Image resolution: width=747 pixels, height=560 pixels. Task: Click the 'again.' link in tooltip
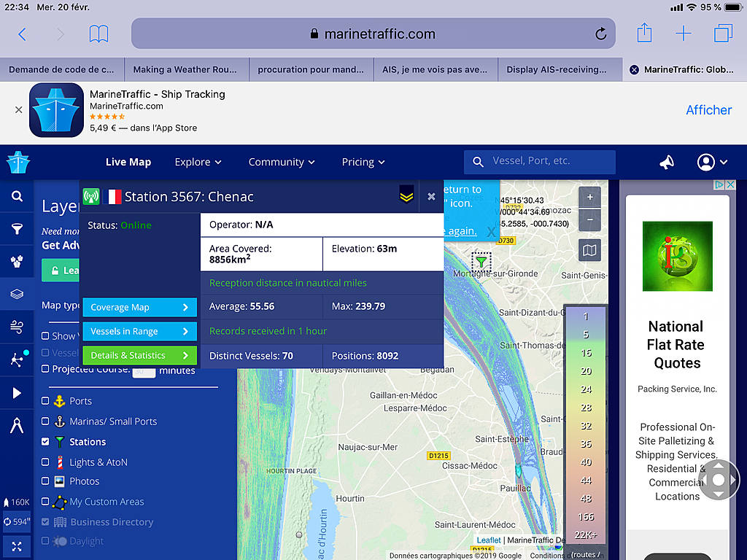point(462,231)
